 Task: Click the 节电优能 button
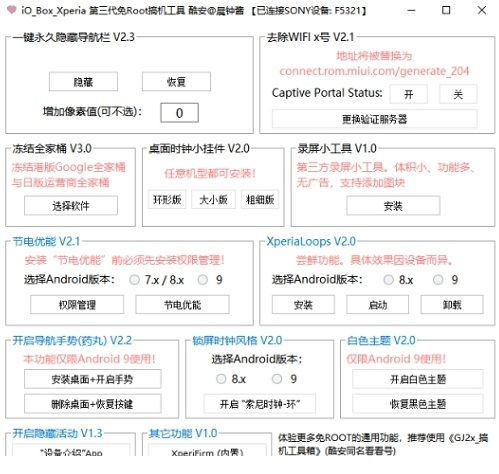tap(182, 304)
